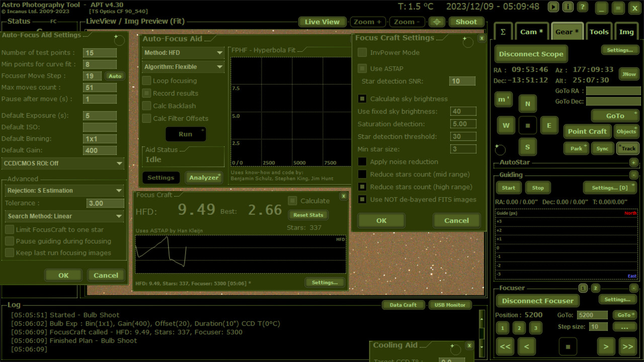Click the Live View button

pyautogui.click(x=322, y=22)
